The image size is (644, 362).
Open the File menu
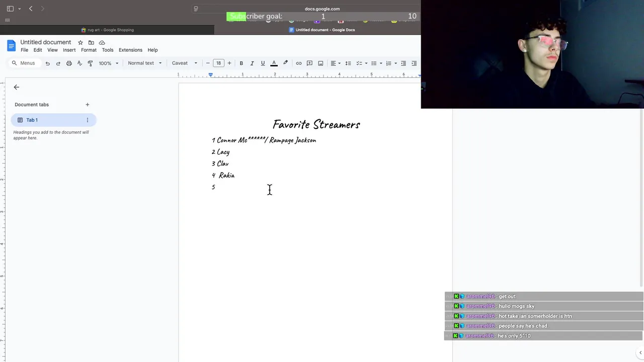(24, 50)
